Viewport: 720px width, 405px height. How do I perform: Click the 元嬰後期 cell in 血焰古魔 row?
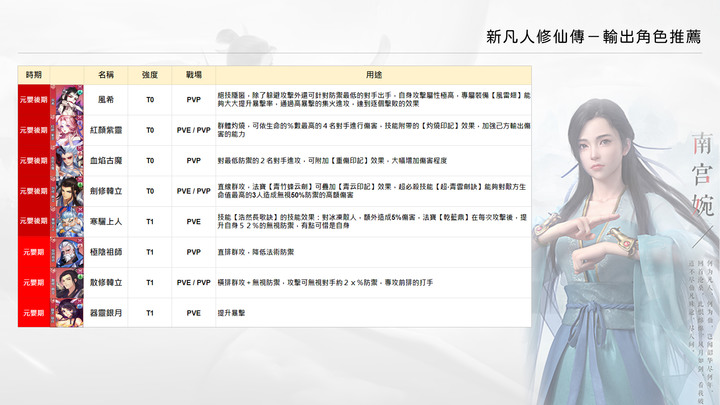click(x=34, y=160)
